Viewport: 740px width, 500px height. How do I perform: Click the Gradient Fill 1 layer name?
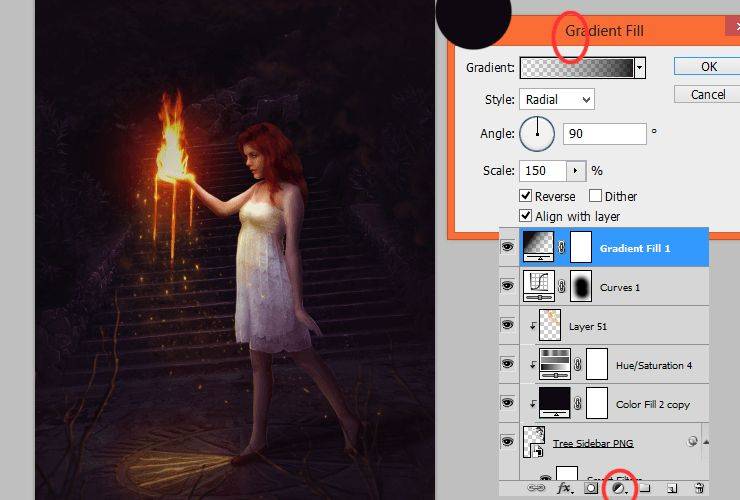[x=635, y=248]
